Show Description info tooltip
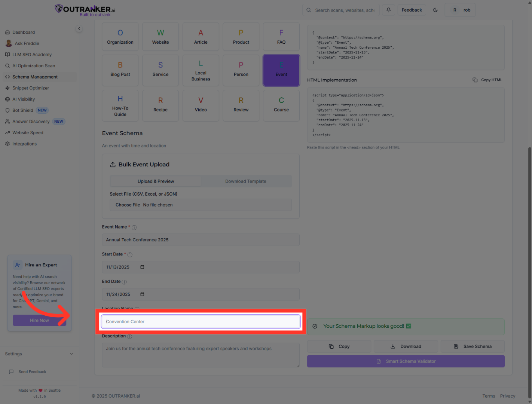Viewport: 532px width, 404px height. click(129, 336)
